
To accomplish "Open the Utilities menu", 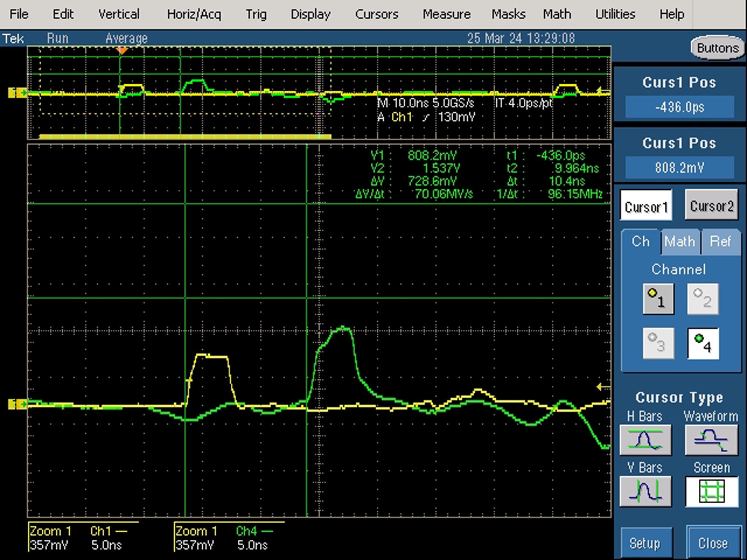I will [x=615, y=14].
